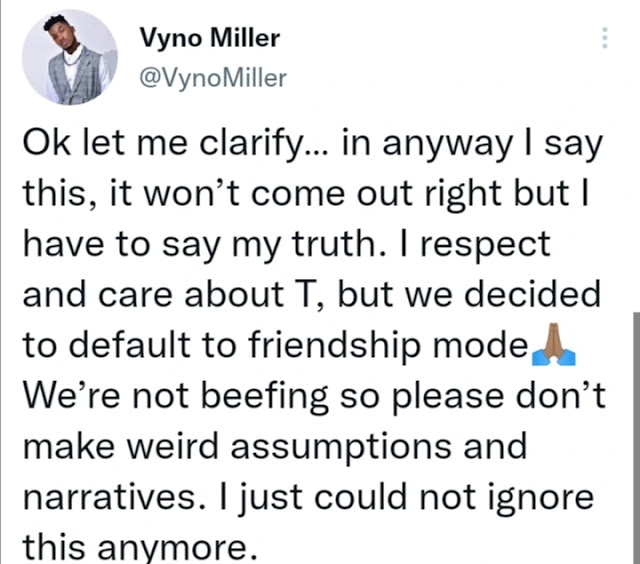Click the word "beefing" in the tweet
This screenshot has height=564, width=640.
[265, 396]
